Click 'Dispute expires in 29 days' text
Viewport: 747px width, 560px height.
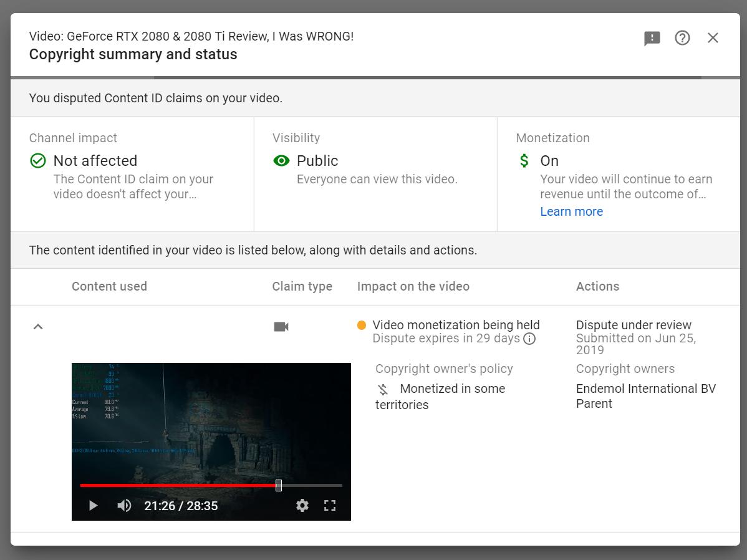point(446,339)
